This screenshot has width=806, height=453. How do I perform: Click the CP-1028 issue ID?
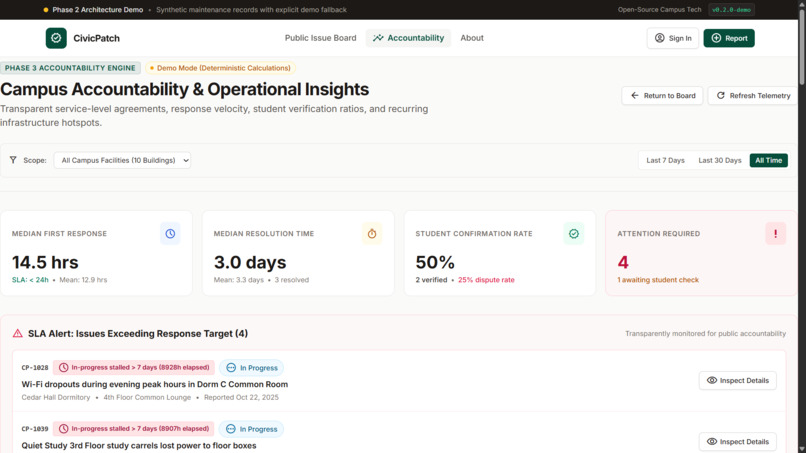pyautogui.click(x=35, y=368)
